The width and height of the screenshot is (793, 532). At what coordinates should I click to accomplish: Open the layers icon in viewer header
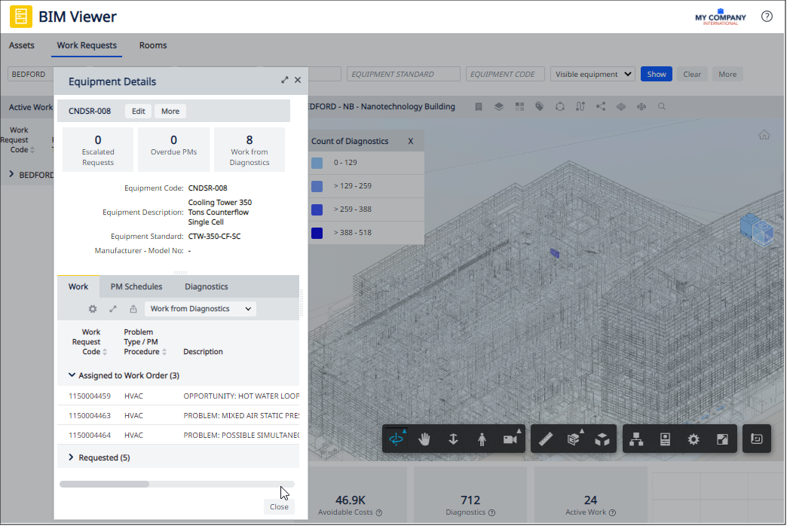(x=499, y=107)
